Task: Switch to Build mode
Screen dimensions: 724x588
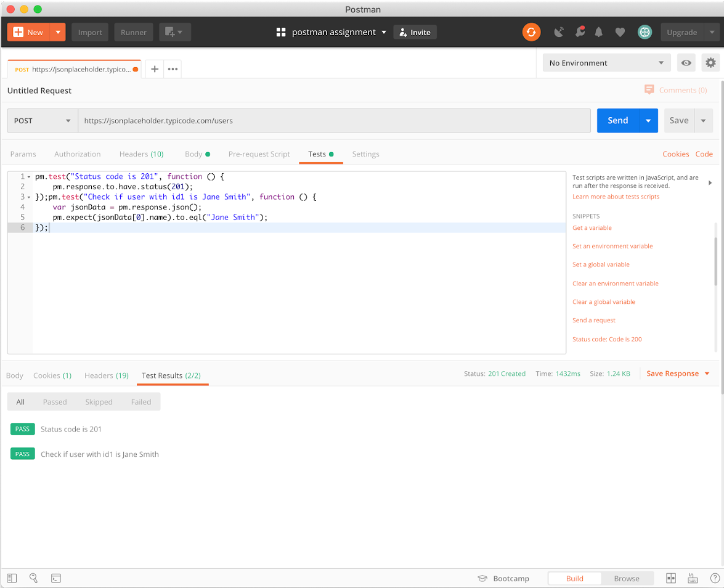Action: pyautogui.click(x=575, y=578)
